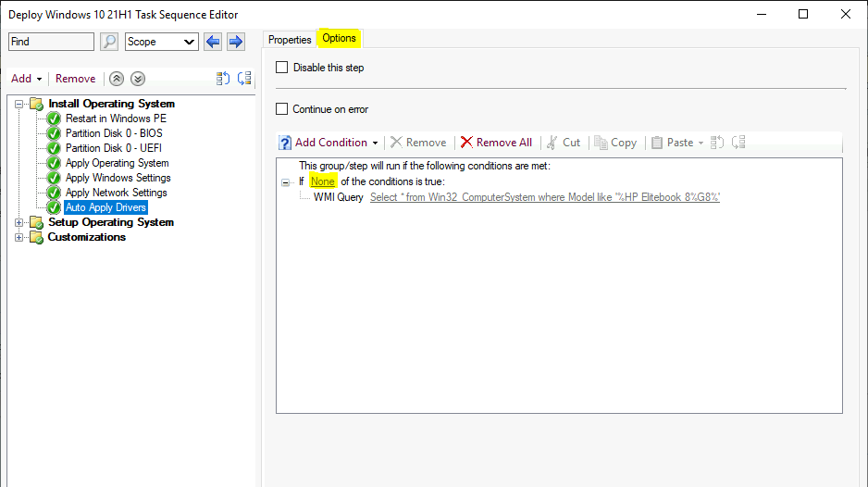The height and width of the screenshot is (487, 868).
Task: Click the Add Condition question mark icon
Action: point(284,143)
